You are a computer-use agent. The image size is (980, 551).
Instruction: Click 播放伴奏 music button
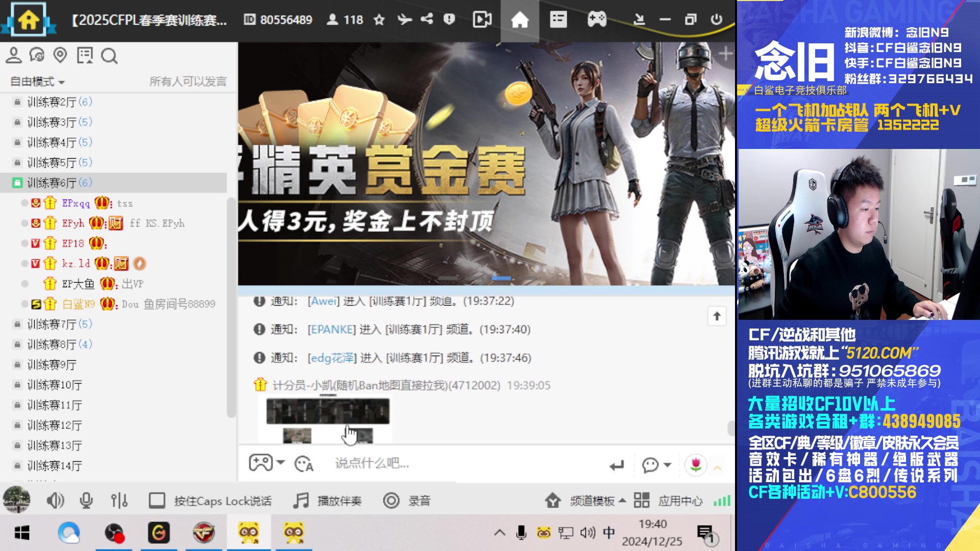(x=328, y=500)
